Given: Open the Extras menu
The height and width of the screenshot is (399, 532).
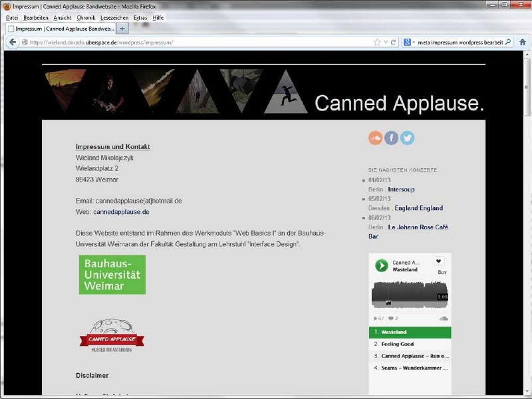Looking at the screenshot, I should 140,18.
